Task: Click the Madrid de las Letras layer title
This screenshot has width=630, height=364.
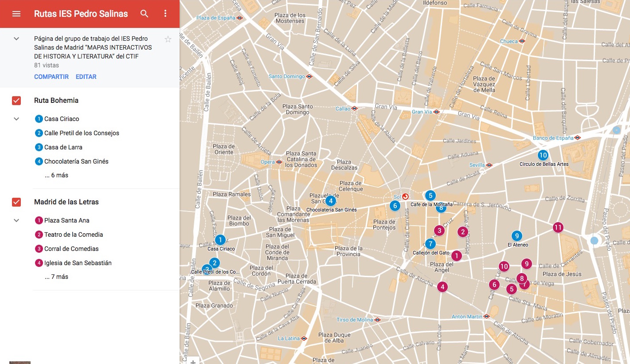Action: coord(67,202)
